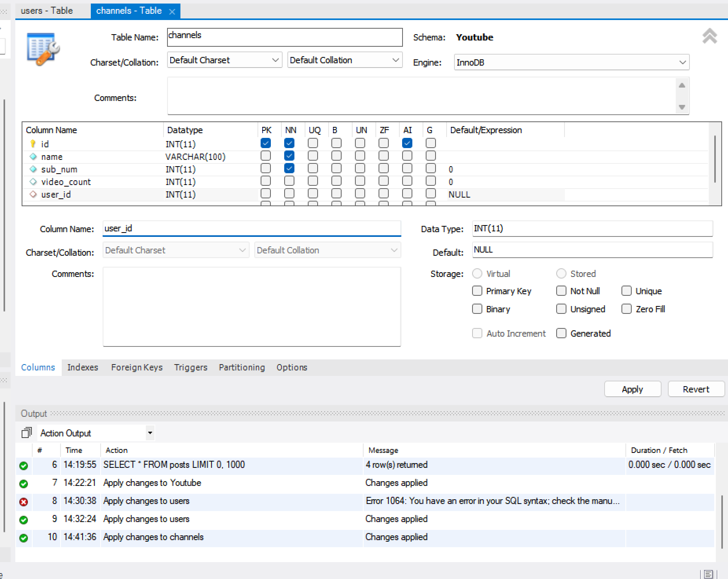Open the table Default Charset dropdown
Screen dimensions: 728x579
(x=224, y=60)
